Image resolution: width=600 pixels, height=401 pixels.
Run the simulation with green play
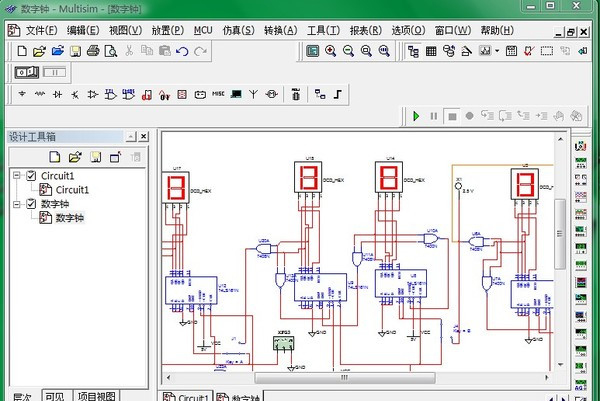point(416,116)
